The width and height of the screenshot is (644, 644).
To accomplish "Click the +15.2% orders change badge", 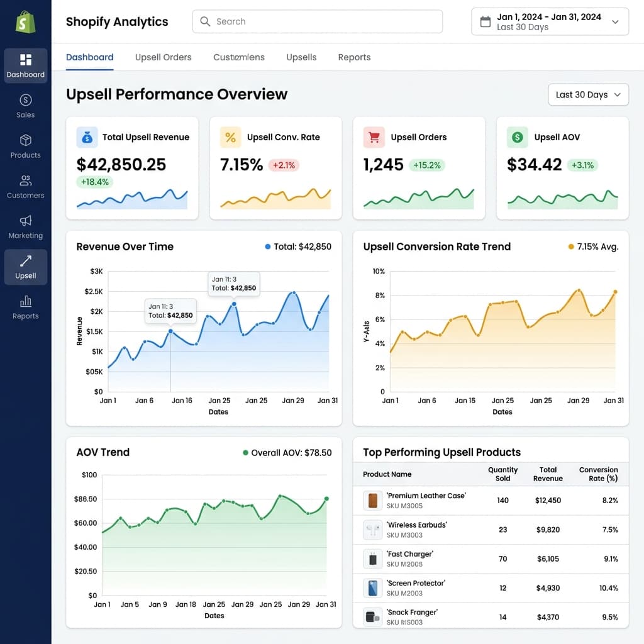I will 427,165.
